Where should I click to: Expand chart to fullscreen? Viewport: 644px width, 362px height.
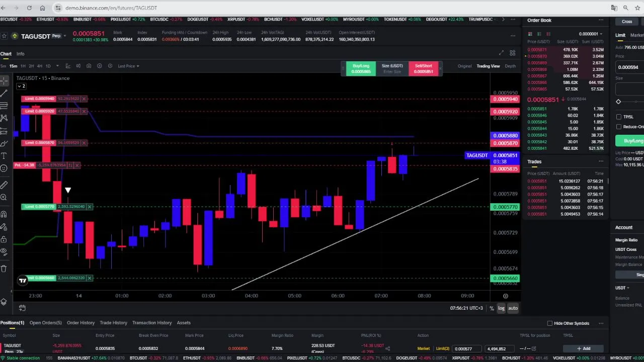501,53
